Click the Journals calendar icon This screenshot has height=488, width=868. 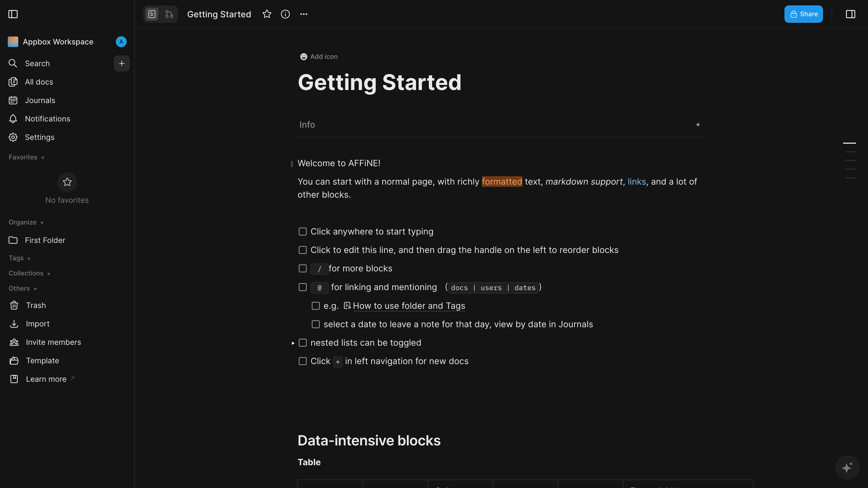click(x=13, y=100)
